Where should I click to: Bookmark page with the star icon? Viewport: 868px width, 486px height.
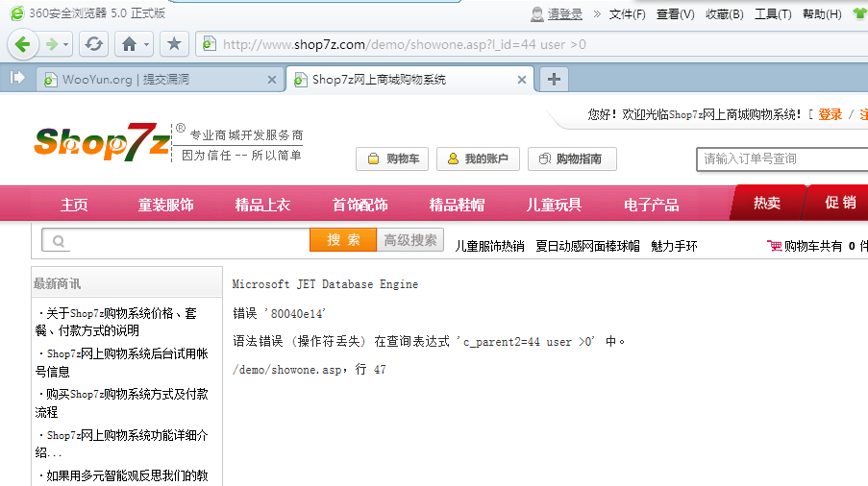(174, 44)
